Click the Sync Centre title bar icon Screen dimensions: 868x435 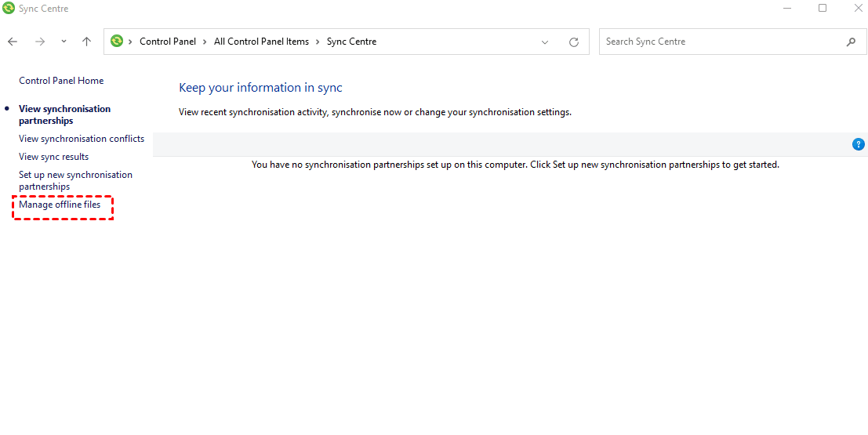tap(9, 9)
